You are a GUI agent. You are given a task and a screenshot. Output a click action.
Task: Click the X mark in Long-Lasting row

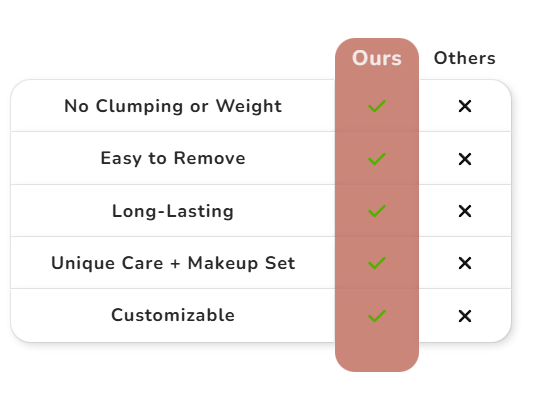pos(465,211)
